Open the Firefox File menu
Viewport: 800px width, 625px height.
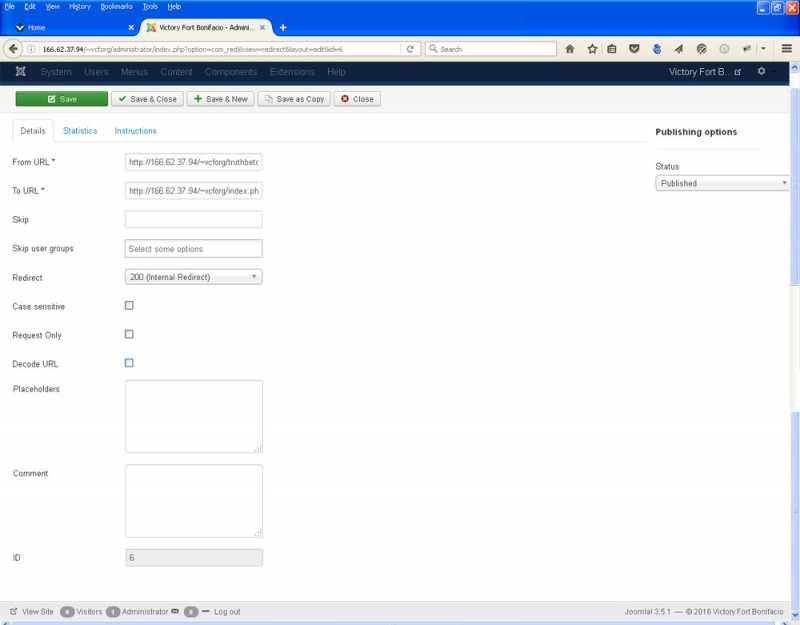pyautogui.click(x=9, y=7)
